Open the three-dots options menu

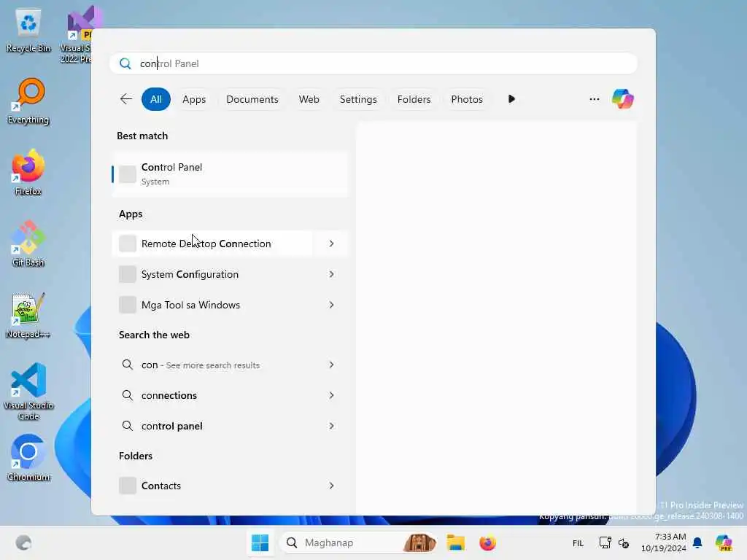pos(594,99)
